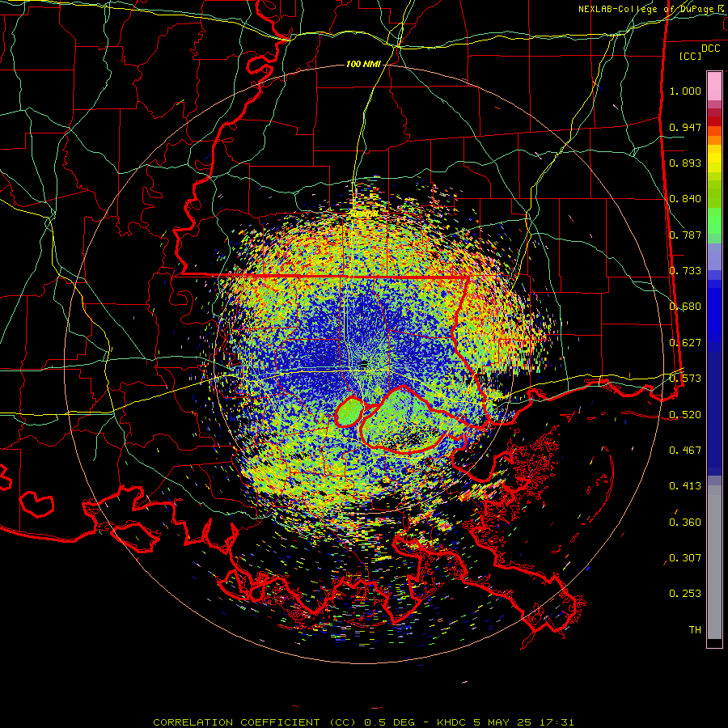Screen dimensions: 728x728
Task: Click the Correlation Coefficient caption at bottom
Action: (x=363, y=722)
